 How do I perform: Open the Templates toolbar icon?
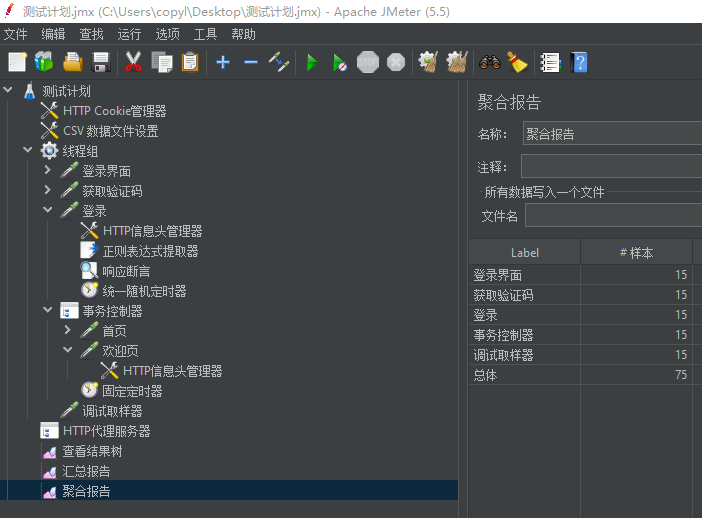44,62
